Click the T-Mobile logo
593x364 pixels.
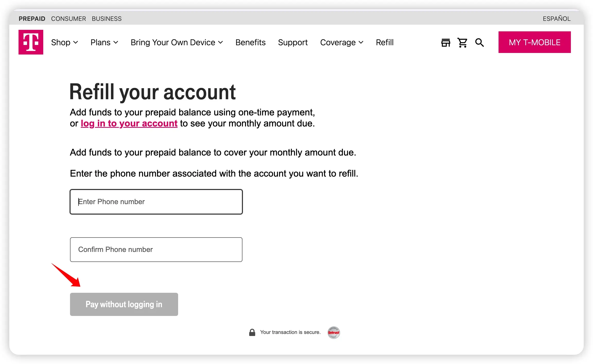pos(31,42)
